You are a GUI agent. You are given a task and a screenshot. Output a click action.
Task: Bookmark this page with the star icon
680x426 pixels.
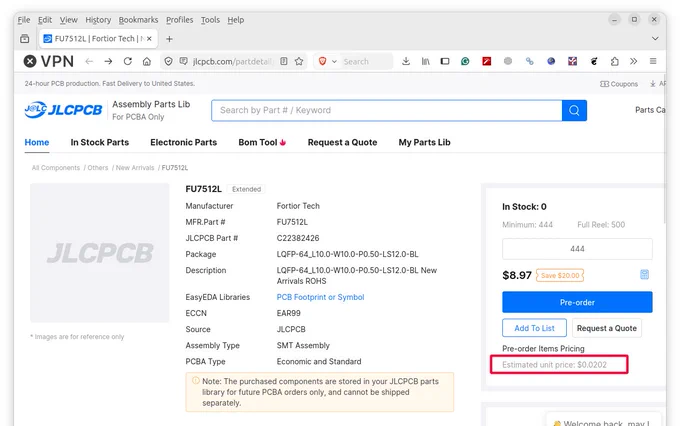coord(299,62)
